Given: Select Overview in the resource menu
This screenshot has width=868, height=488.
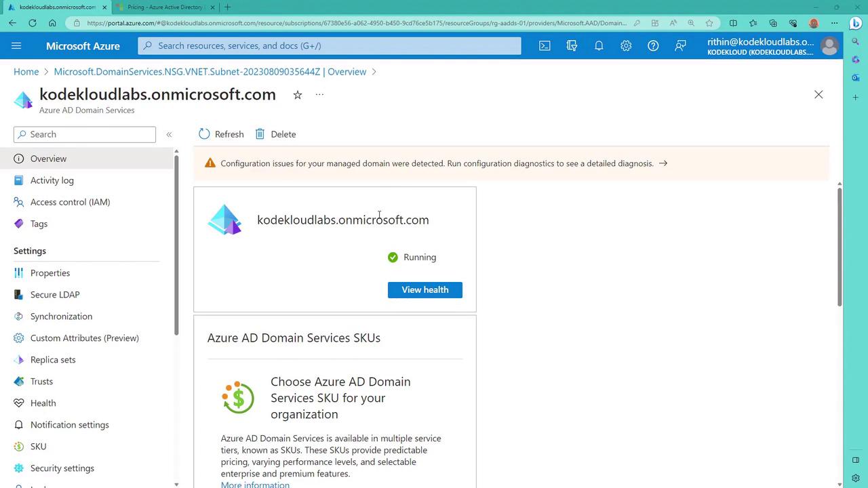Looking at the screenshot, I should tap(87, 159).
